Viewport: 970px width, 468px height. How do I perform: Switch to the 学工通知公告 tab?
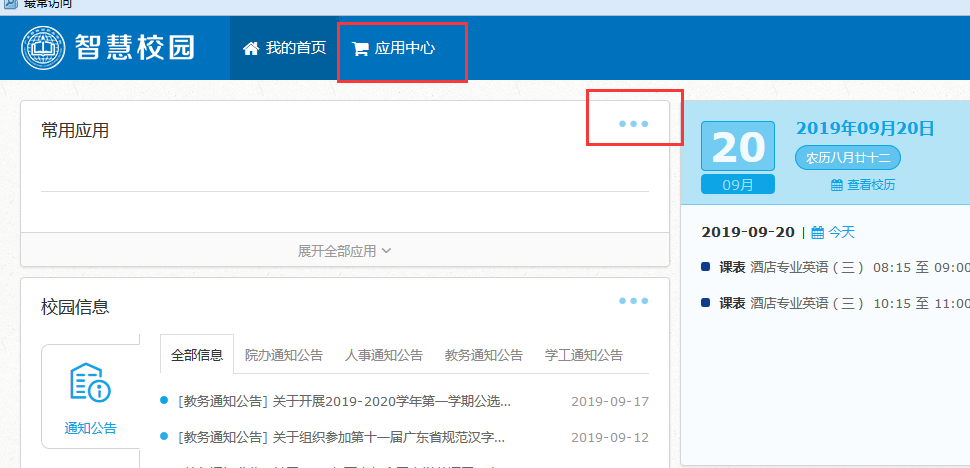click(583, 355)
